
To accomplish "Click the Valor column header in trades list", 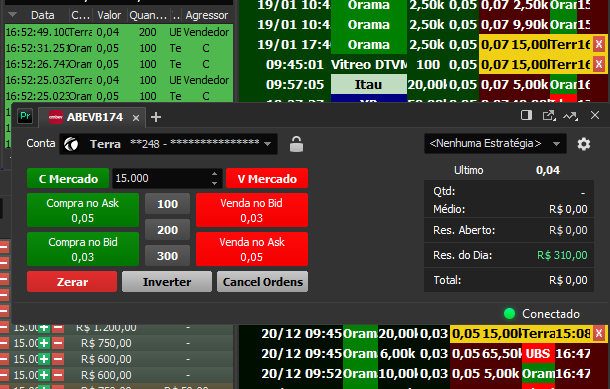I will click(109, 15).
